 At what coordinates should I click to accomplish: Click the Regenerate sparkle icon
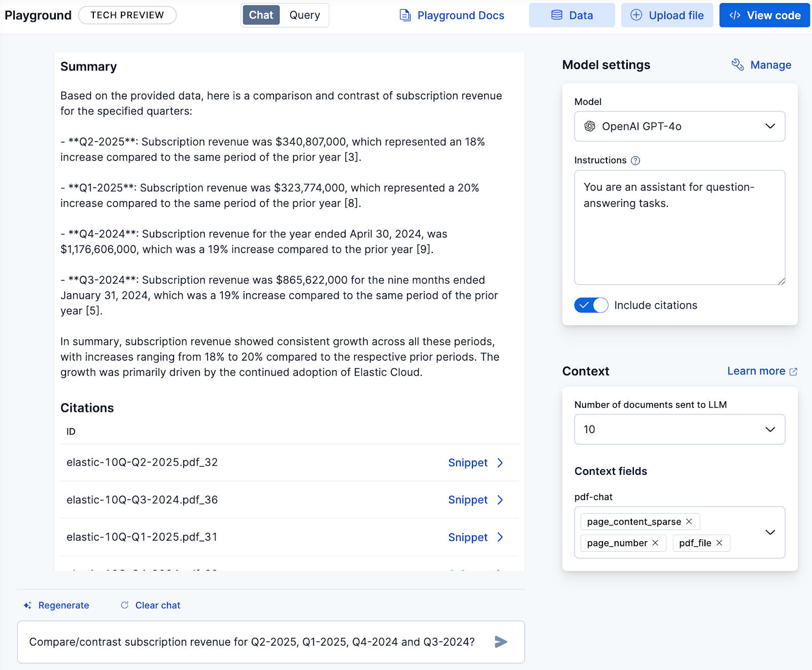pyautogui.click(x=27, y=606)
